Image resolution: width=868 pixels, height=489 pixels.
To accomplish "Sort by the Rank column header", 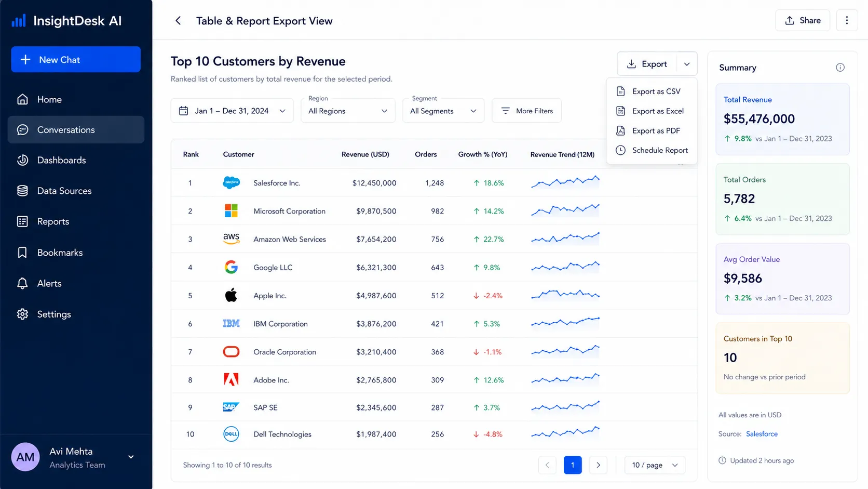I will 191,154.
